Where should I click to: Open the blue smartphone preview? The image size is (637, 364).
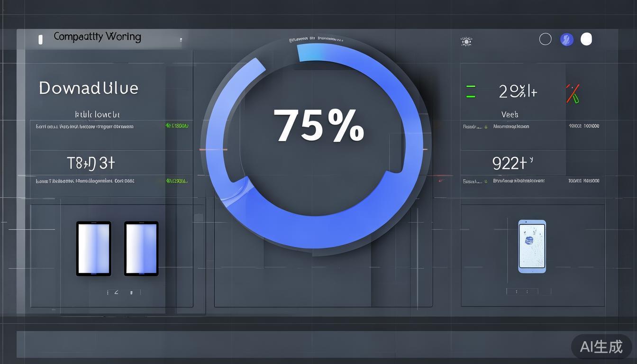[x=532, y=246]
